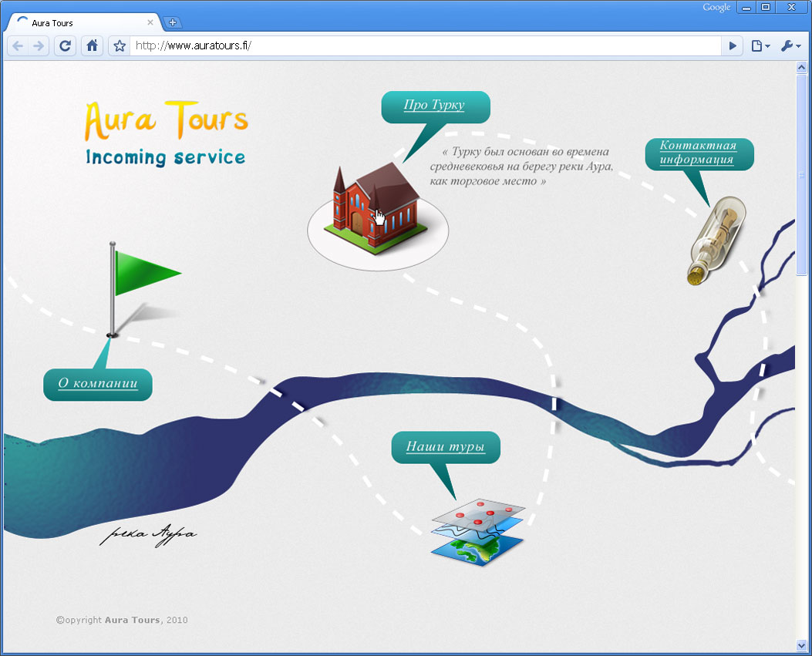Select the Aura Tours tab
Image resolution: width=812 pixels, height=656 pixels.
(x=83, y=23)
